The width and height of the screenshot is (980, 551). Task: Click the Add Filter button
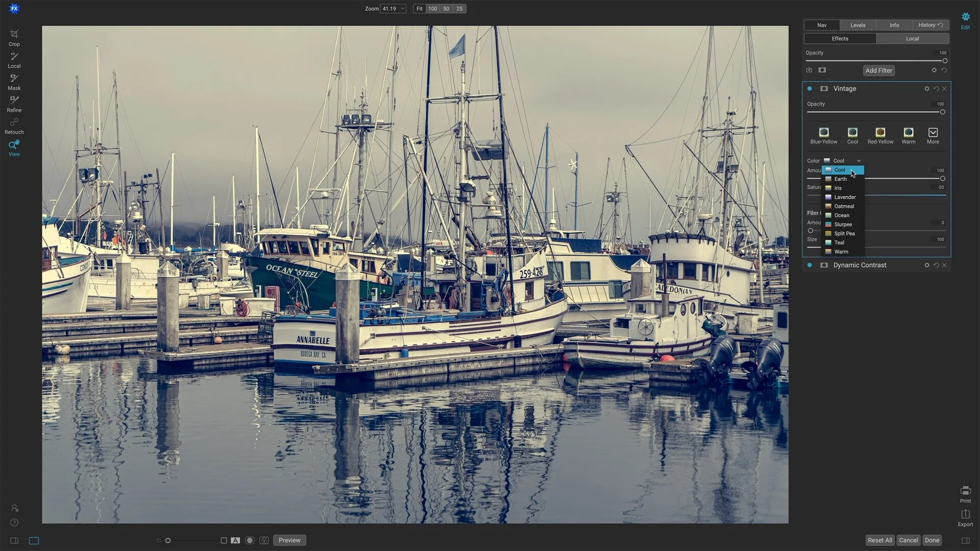[878, 70]
